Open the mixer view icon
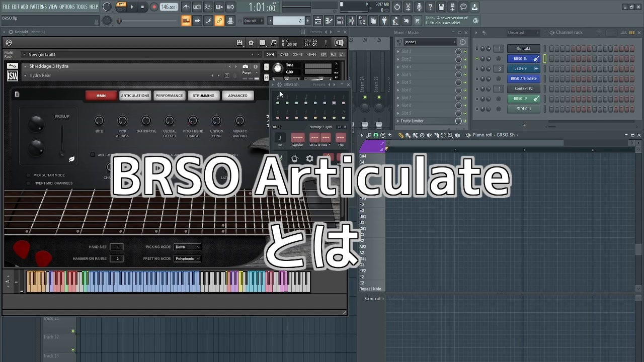Viewport: 644px width, 362px height. tap(351, 21)
